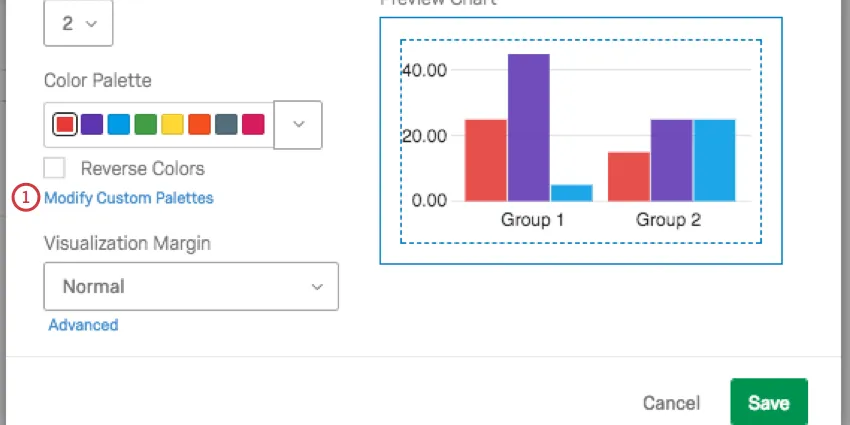This screenshot has height=425, width=850.
Task: Expand the Visualization Margin dropdown
Action: tap(191, 287)
